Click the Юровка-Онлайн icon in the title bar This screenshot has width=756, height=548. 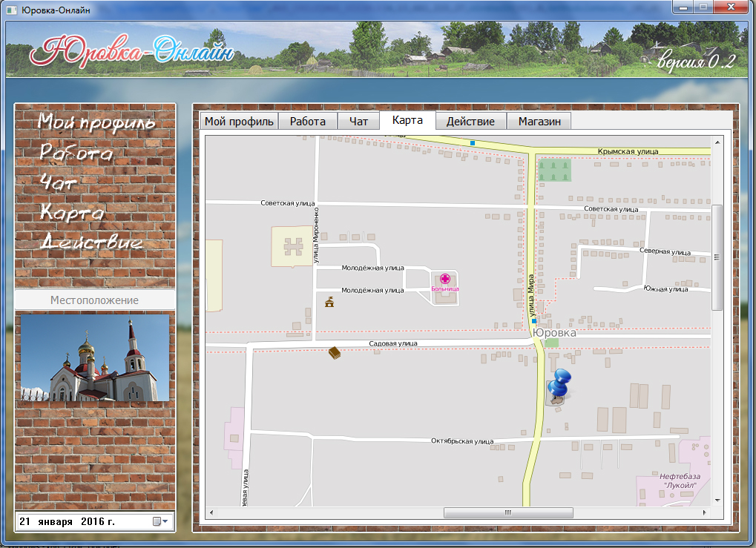(x=12, y=10)
